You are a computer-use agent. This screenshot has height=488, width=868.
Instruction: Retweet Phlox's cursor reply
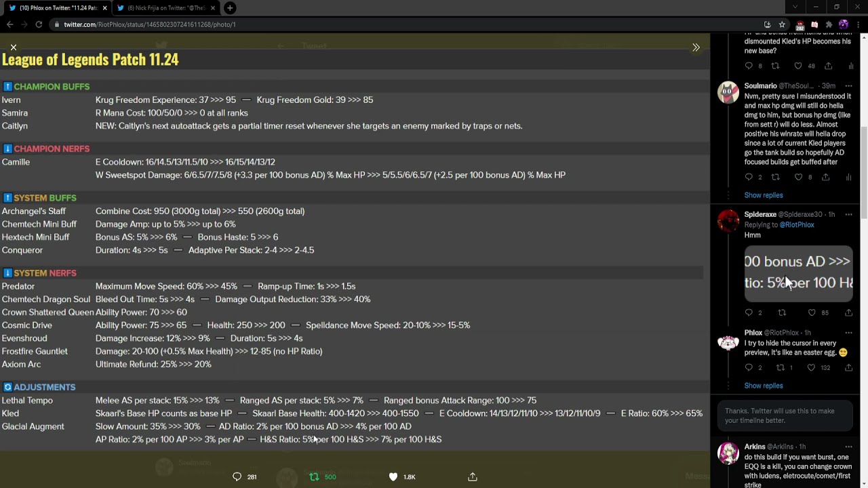click(780, 367)
